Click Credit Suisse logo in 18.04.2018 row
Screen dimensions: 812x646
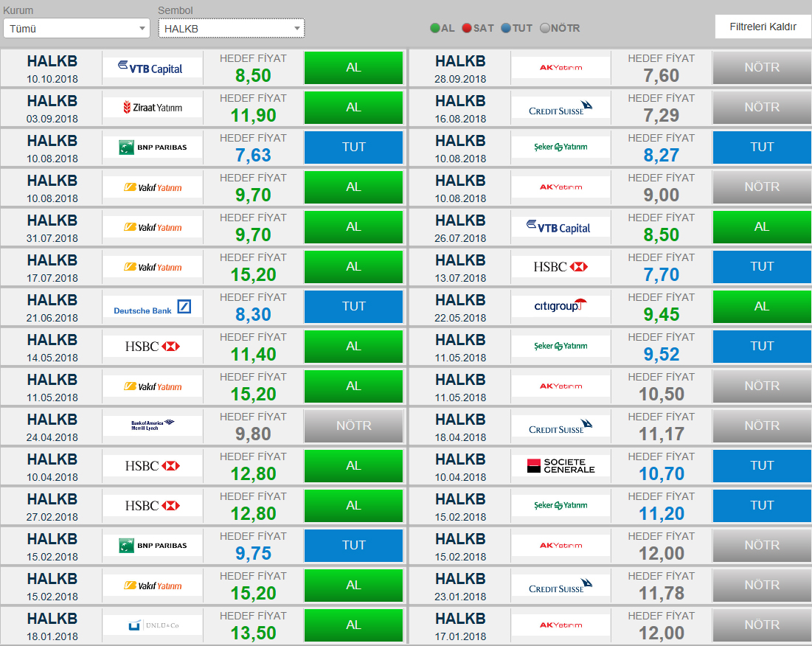tap(561, 426)
